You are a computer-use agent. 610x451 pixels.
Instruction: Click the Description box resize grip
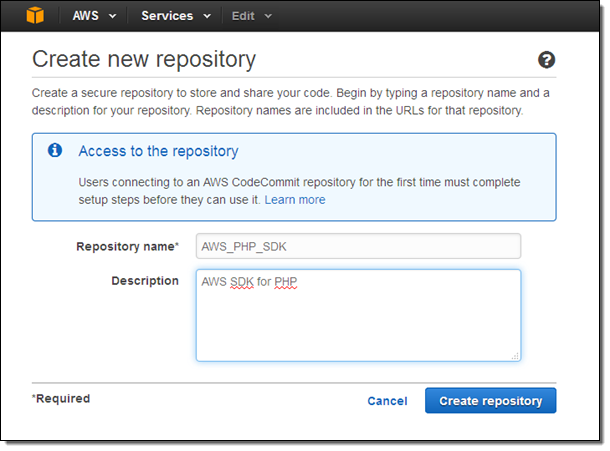click(515, 355)
